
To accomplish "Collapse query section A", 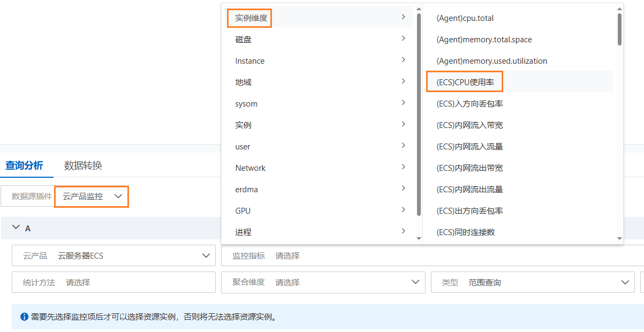I will tap(16, 228).
